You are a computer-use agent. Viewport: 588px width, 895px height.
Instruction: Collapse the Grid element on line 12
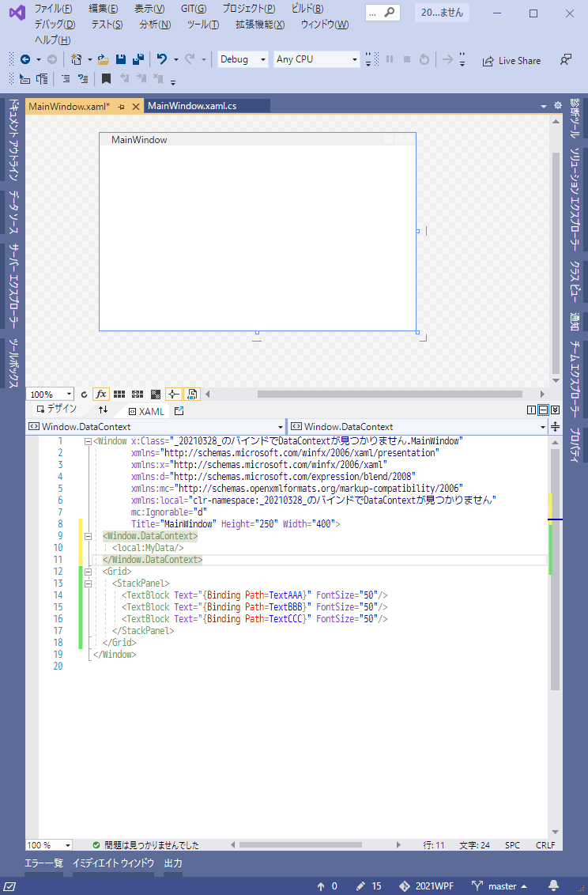point(88,572)
